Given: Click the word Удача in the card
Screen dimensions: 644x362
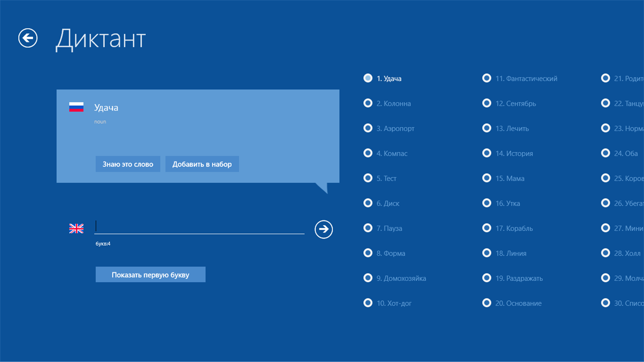Looking at the screenshot, I should pyautogui.click(x=106, y=108).
